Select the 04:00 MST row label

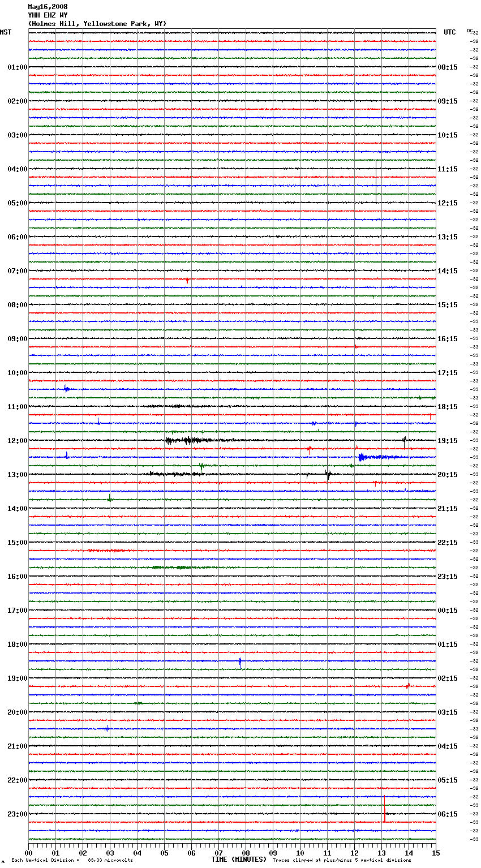tap(18, 169)
